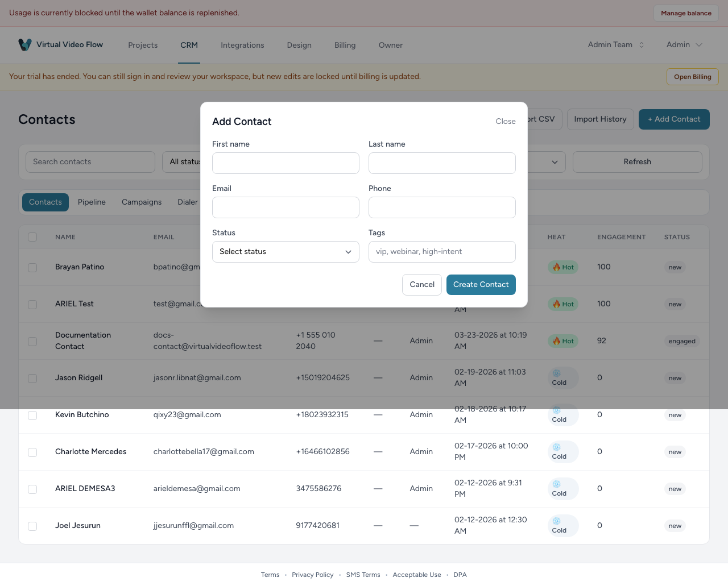
Task: Click the Last name input field
Action: [442, 163]
